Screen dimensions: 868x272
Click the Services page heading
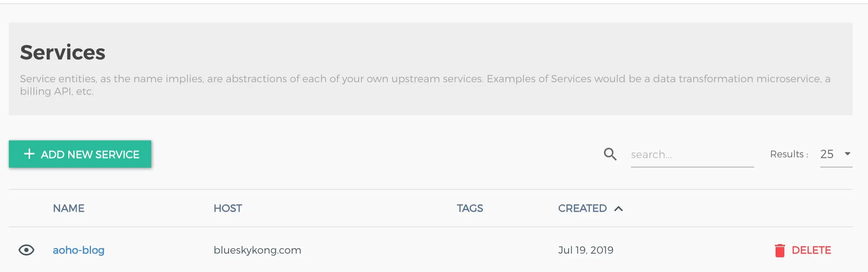click(63, 52)
